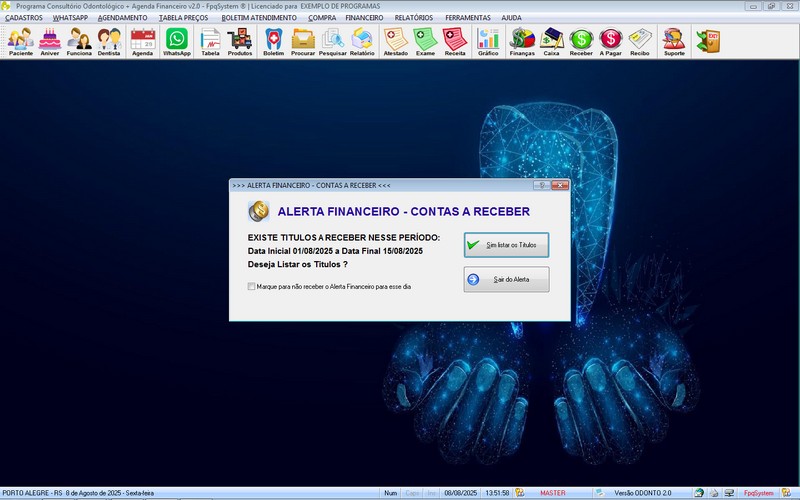Open the WHATSAPP menu

pyautogui.click(x=70, y=17)
